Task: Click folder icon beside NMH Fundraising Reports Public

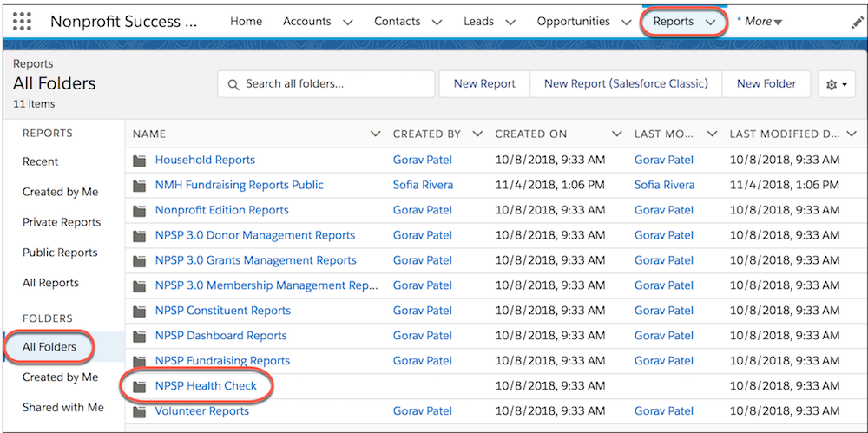Action: [140, 186]
